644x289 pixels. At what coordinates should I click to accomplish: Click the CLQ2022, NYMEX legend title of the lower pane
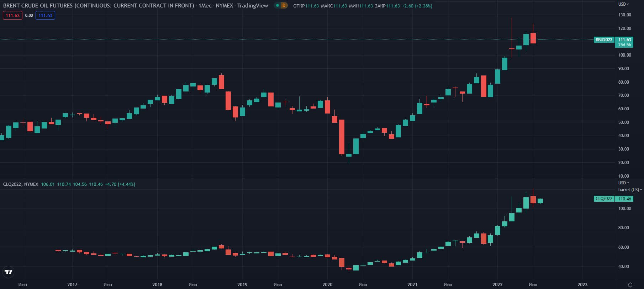coord(21,184)
